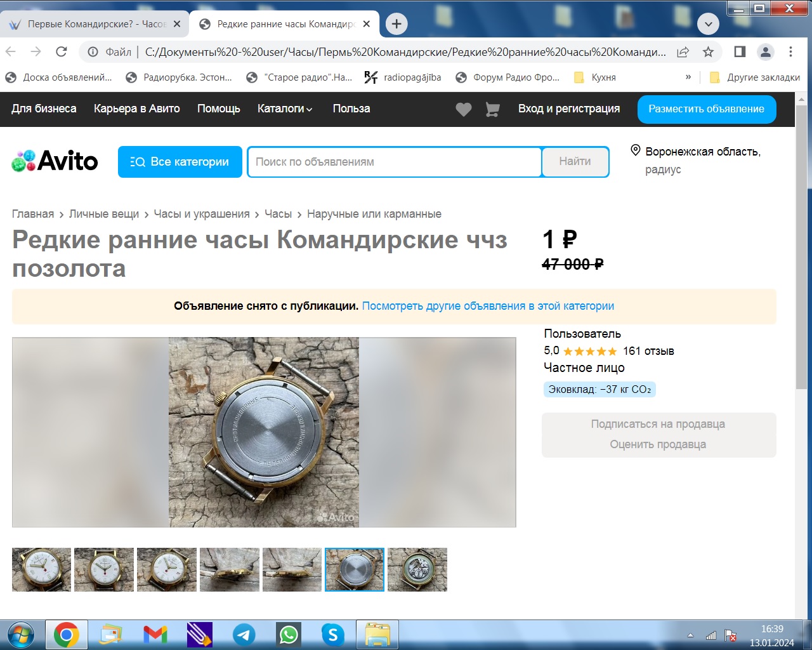Click into the Поиск по объявлениям field

click(394, 162)
